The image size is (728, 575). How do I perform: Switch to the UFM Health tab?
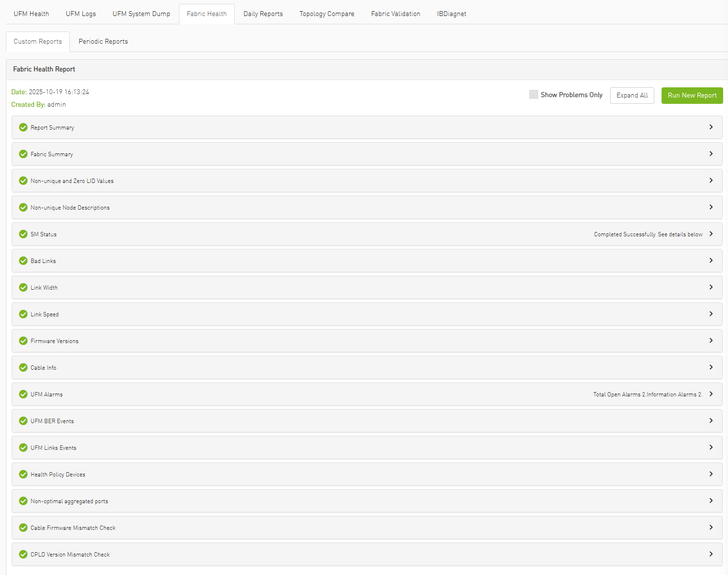point(32,14)
